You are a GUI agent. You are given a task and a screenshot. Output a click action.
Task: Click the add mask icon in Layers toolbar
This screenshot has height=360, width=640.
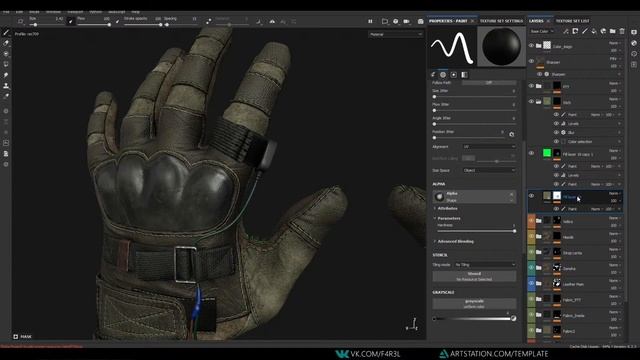(x=575, y=31)
